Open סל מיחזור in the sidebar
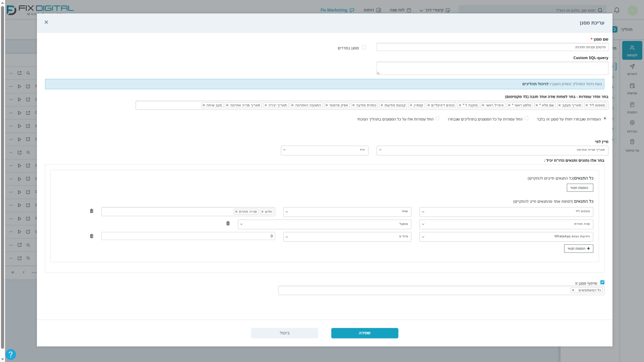This screenshot has height=362, width=644. tap(632, 146)
